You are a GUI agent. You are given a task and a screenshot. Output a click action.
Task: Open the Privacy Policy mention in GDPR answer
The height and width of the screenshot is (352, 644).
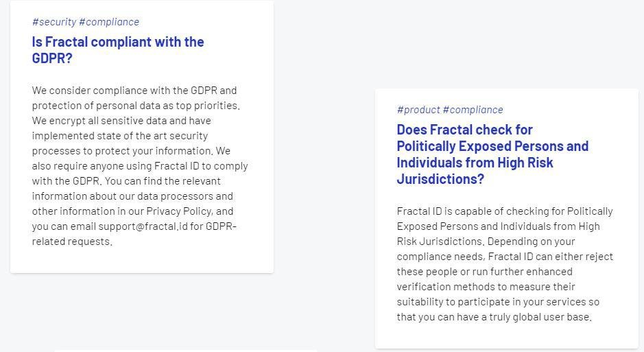point(179,211)
